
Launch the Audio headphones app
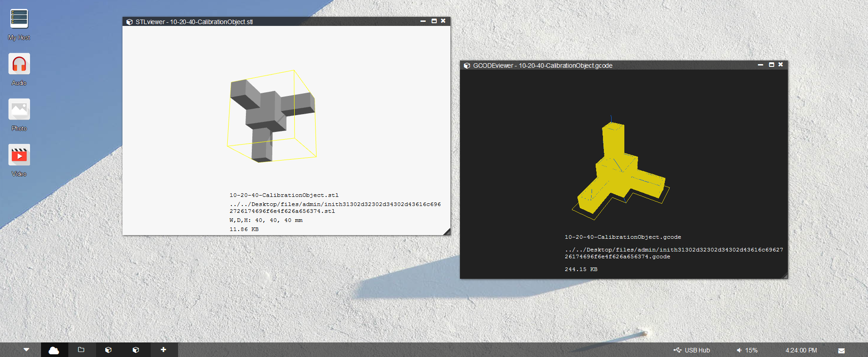pos(19,64)
